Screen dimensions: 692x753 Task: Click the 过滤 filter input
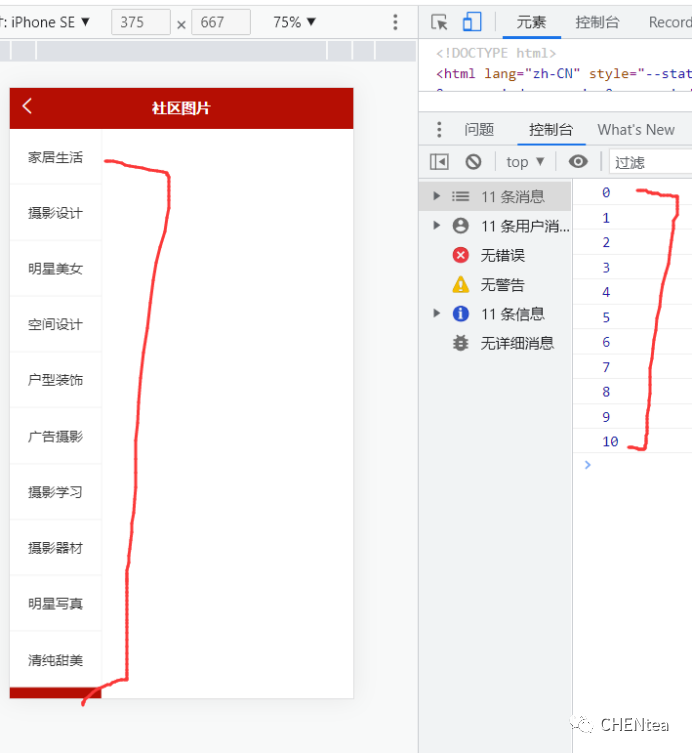click(651, 162)
